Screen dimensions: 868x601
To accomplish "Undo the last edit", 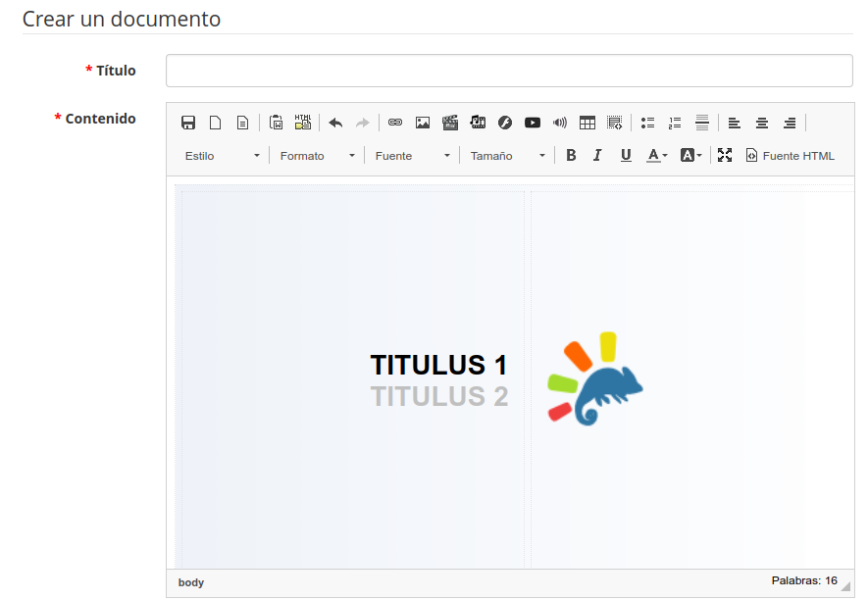I will click(x=335, y=123).
